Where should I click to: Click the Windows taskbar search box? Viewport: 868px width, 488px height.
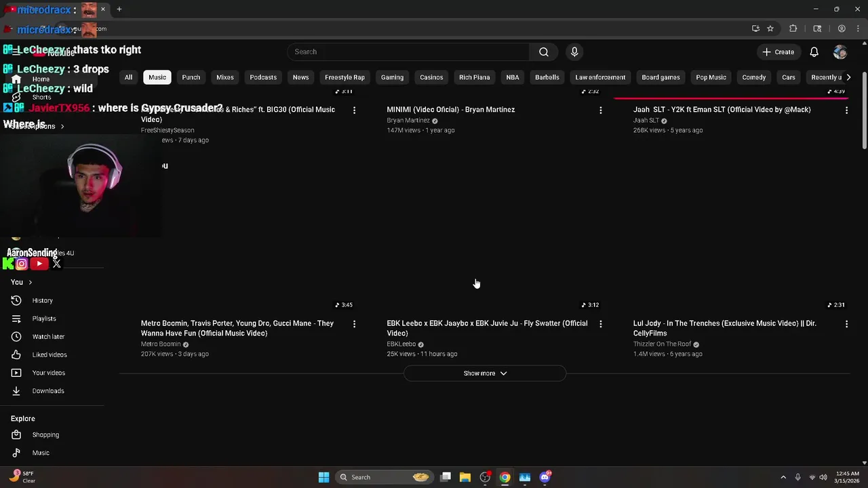(385, 477)
